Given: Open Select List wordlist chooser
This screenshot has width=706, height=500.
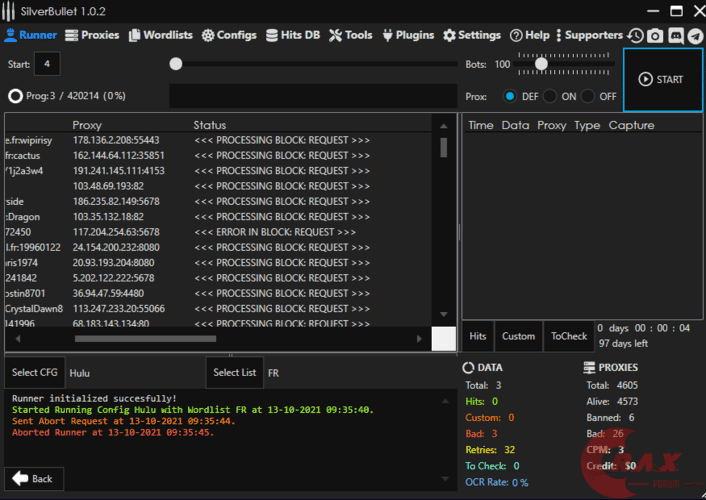Looking at the screenshot, I should 234,372.
